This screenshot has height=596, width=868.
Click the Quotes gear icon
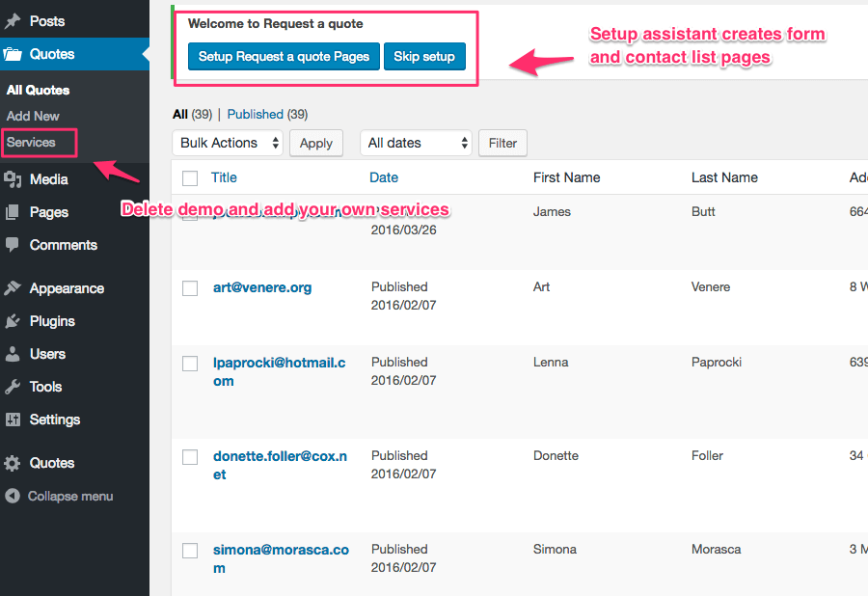[13, 463]
